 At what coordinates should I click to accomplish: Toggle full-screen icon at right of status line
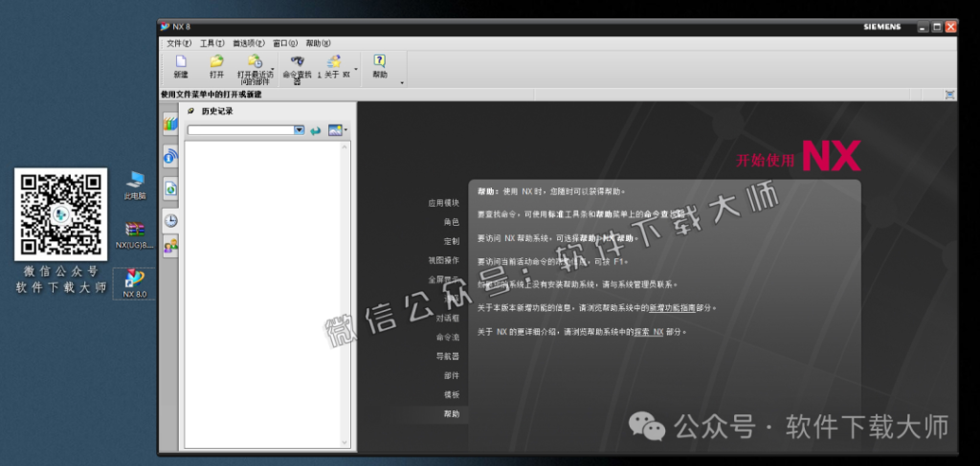pyautogui.click(x=949, y=95)
